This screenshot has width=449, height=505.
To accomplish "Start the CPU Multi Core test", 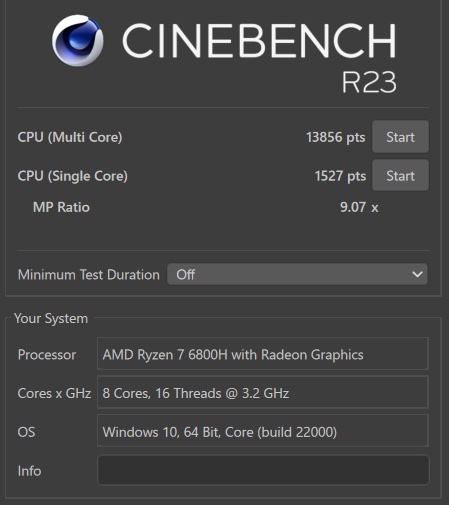I will pyautogui.click(x=400, y=137).
